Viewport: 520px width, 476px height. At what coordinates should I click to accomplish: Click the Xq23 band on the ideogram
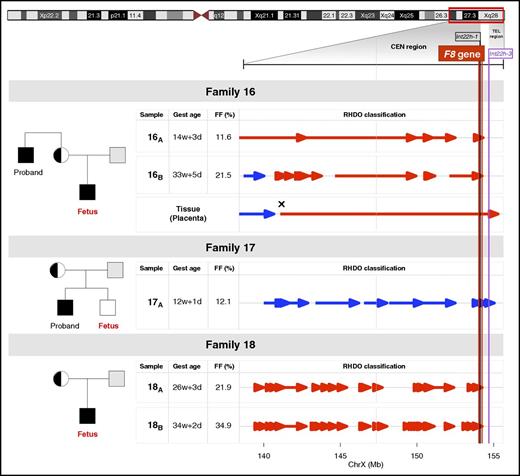pyautogui.click(x=367, y=15)
